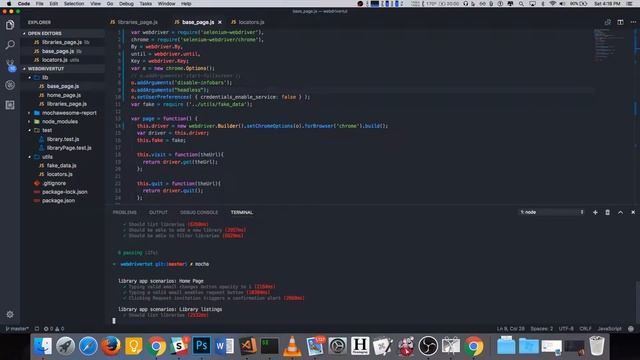
Task: Select libraries_page.js under Open Editors
Action: pyautogui.click(x=62, y=42)
